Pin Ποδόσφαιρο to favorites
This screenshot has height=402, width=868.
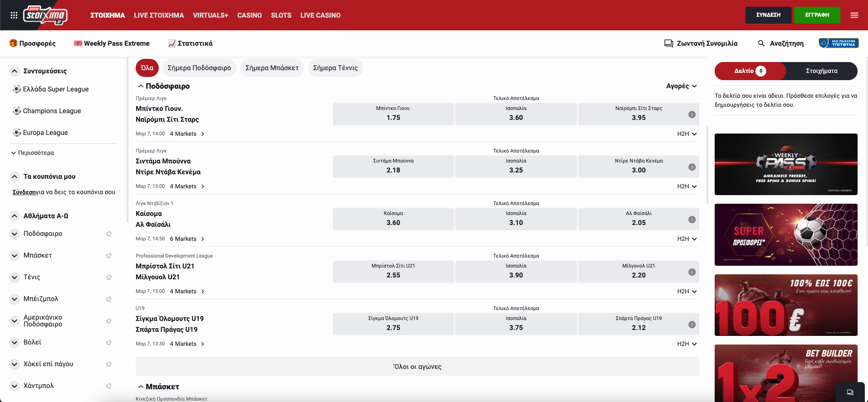pos(109,234)
